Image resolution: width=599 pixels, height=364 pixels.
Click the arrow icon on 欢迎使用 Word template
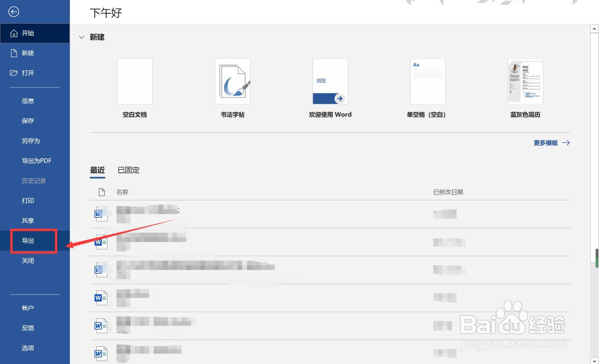(340, 98)
